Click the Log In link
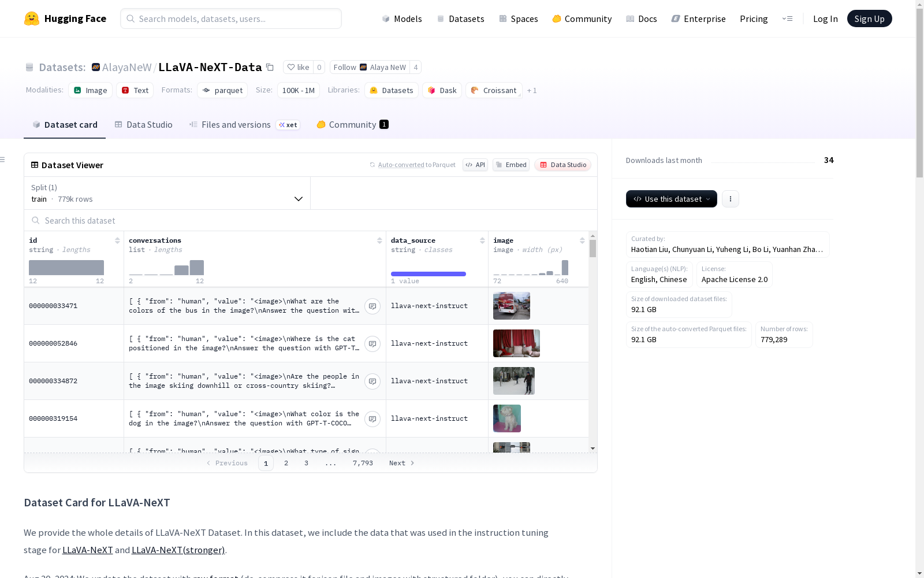Viewport: 924px width, 578px height. tap(825, 18)
